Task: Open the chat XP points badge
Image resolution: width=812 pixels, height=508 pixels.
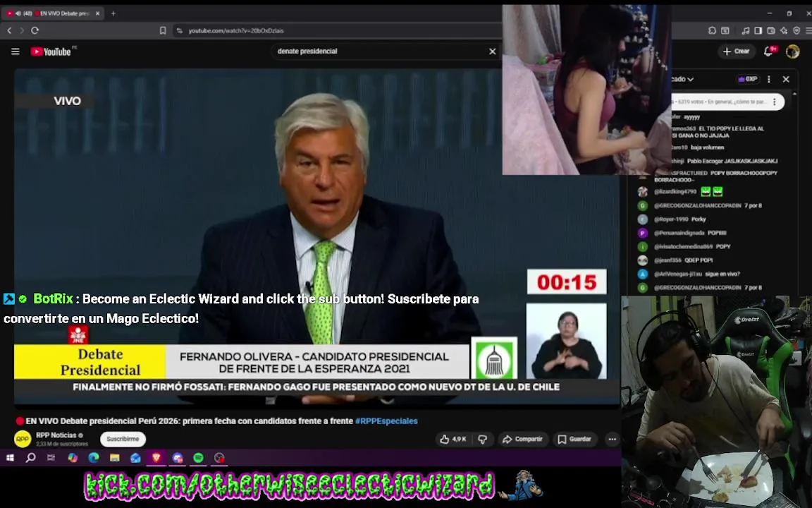Action: (x=747, y=79)
